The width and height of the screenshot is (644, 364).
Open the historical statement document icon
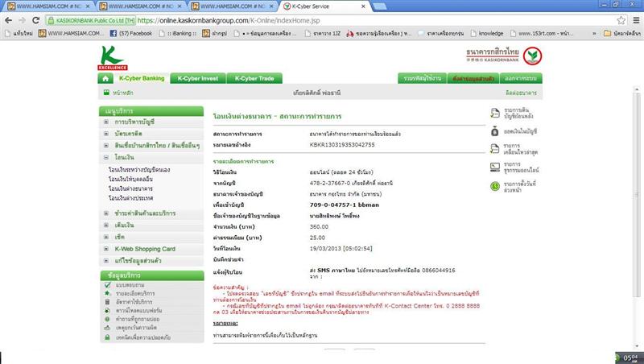click(x=495, y=114)
